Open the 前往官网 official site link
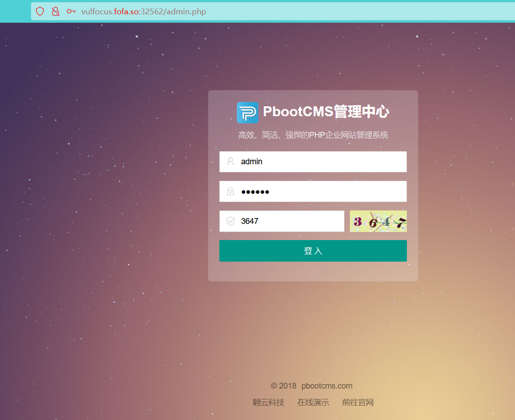The width and height of the screenshot is (515, 420). [x=358, y=402]
